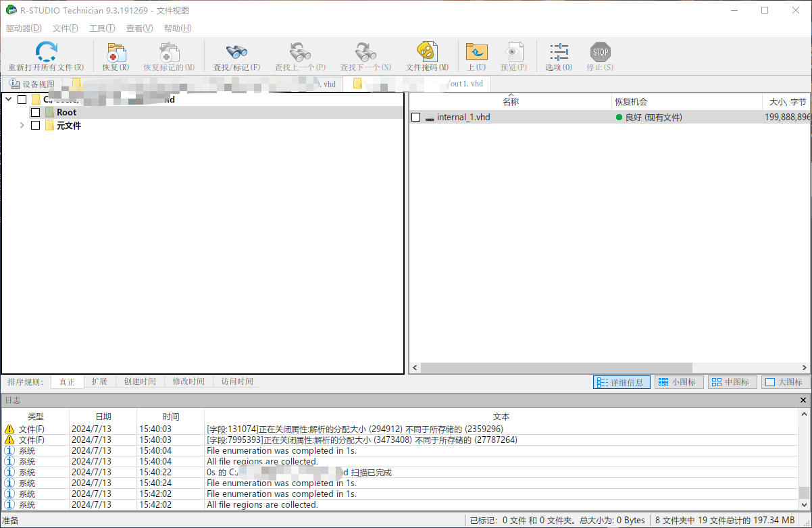The image size is (812, 528).
Task: Click the red STOP icon
Action: (x=600, y=52)
